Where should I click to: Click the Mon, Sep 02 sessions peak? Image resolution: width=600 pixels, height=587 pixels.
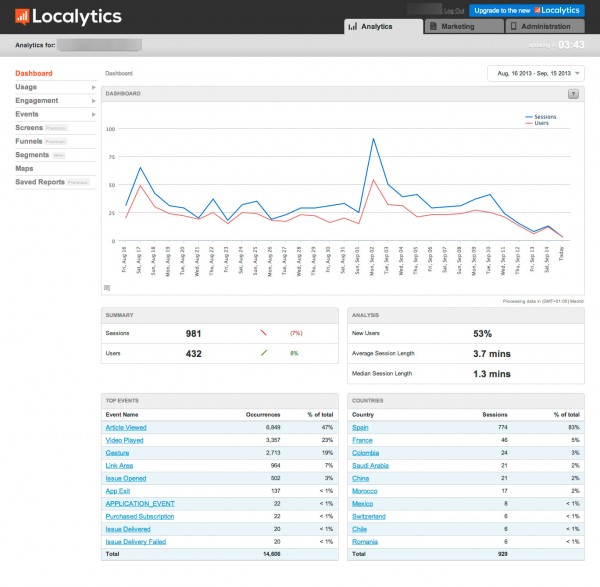[x=373, y=139]
